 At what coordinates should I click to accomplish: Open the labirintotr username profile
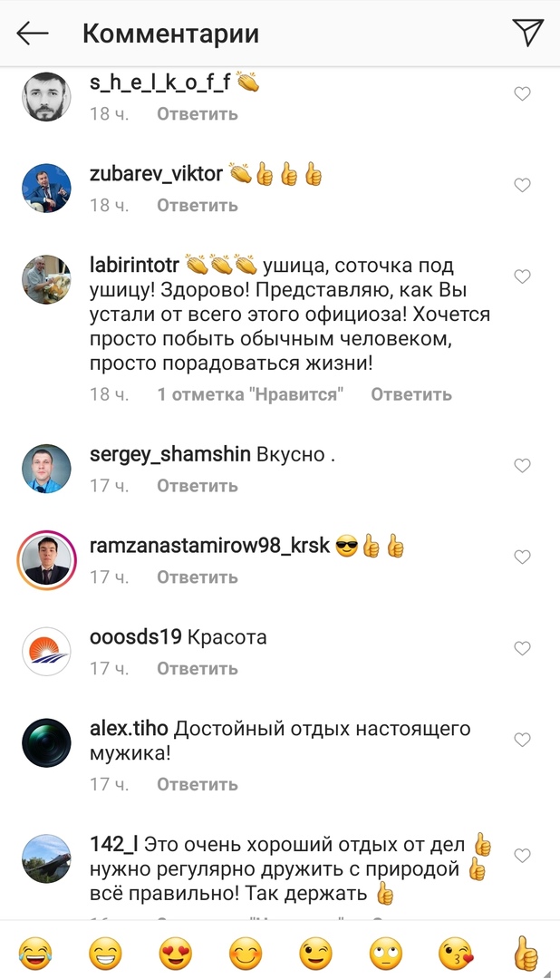pos(134,266)
